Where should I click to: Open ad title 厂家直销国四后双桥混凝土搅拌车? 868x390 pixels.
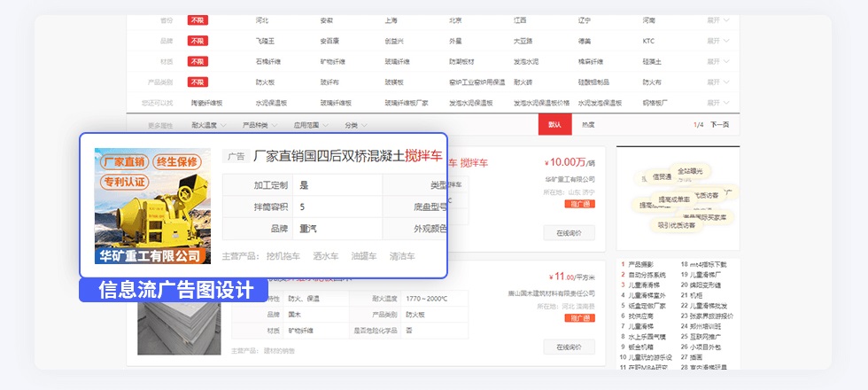(347, 156)
